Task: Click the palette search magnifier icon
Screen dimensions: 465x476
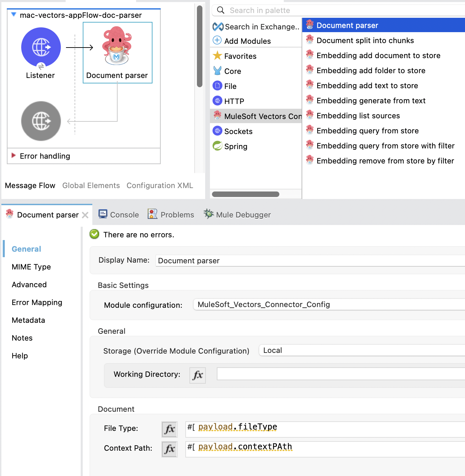Action: pos(221,10)
